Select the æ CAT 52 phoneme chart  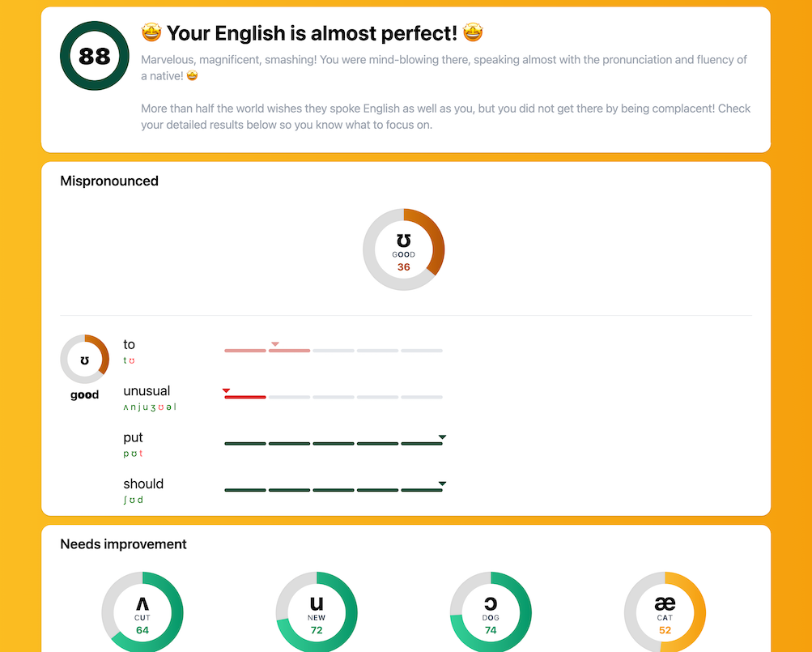[x=665, y=612]
